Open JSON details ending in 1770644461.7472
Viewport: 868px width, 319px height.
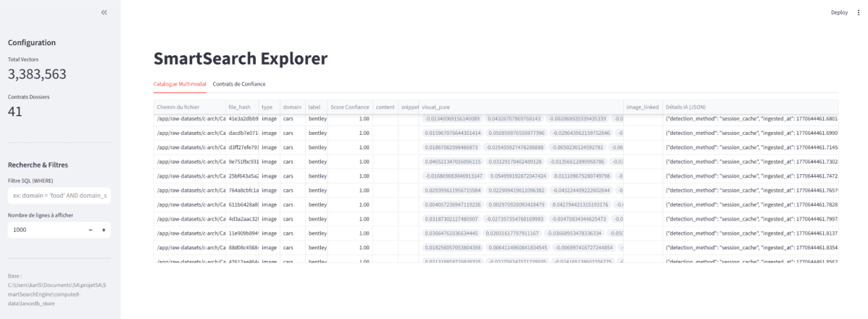coord(750,176)
